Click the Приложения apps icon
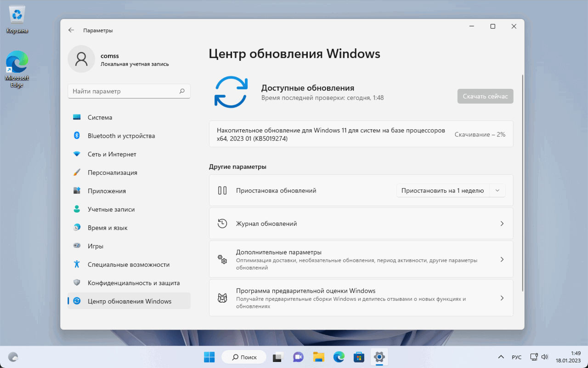The height and width of the screenshot is (368, 588). [77, 191]
